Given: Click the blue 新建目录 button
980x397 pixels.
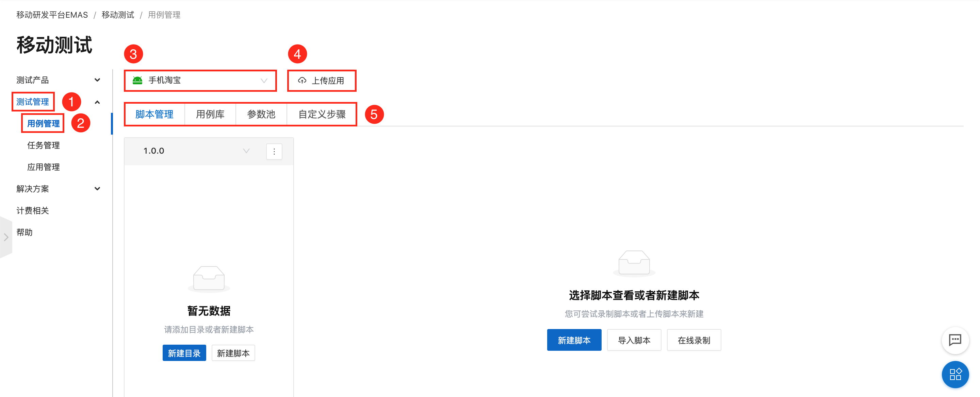Looking at the screenshot, I should [184, 353].
